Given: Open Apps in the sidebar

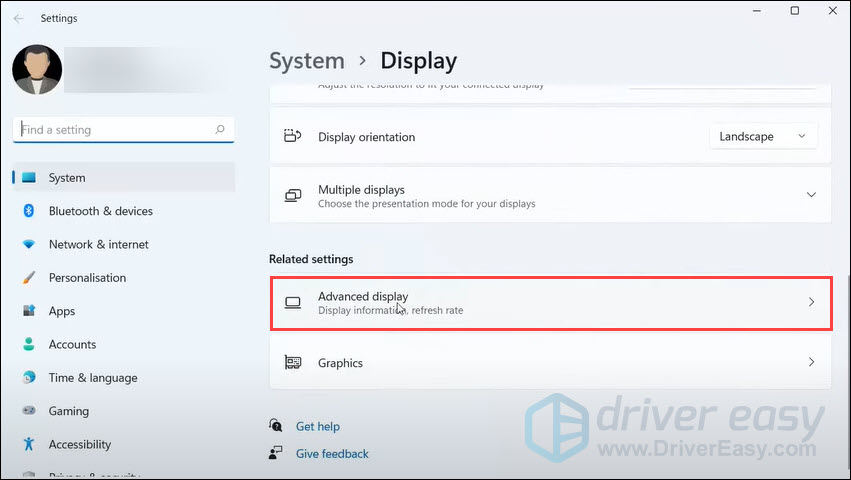Looking at the screenshot, I should [62, 311].
